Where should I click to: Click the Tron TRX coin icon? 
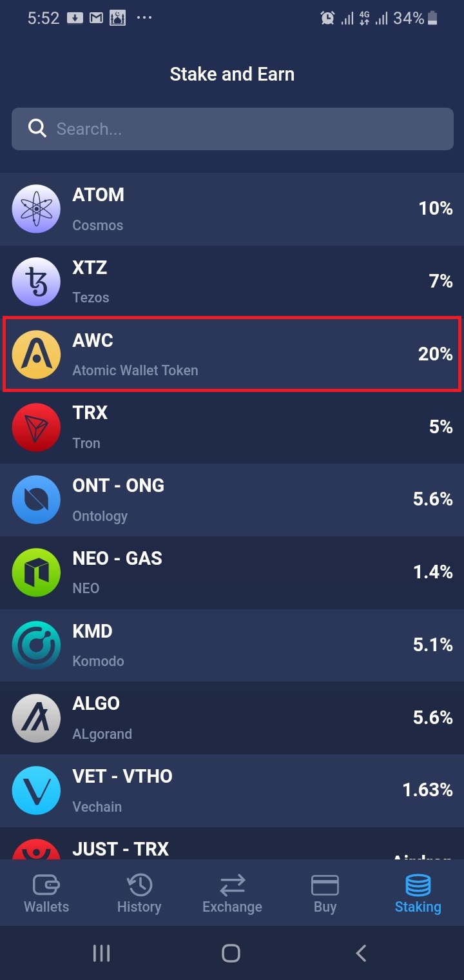36,427
